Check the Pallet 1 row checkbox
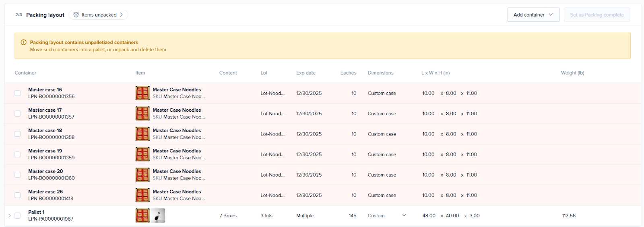644x227 pixels. [18, 216]
